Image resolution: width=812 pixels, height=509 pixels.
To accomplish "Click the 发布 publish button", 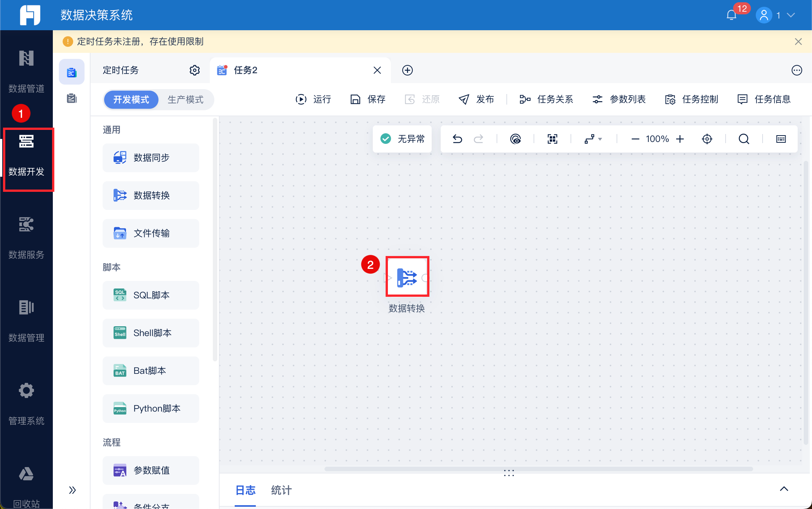I will click(x=476, y=99).
